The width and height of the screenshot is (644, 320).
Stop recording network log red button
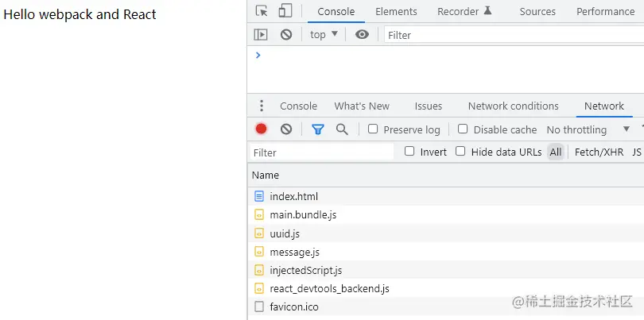pyautogui.click(x=261, y=129)
